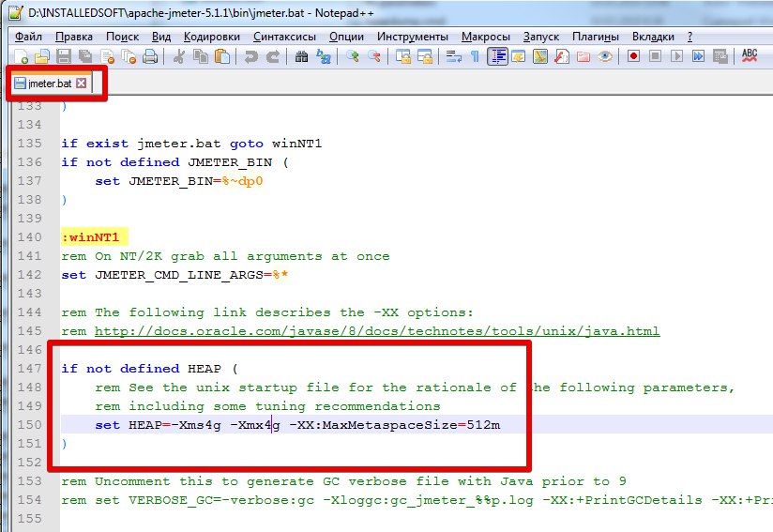Viewport: 773px width, 532px height.
Task: Click the Close All documents icon
Action: [129, 56]
